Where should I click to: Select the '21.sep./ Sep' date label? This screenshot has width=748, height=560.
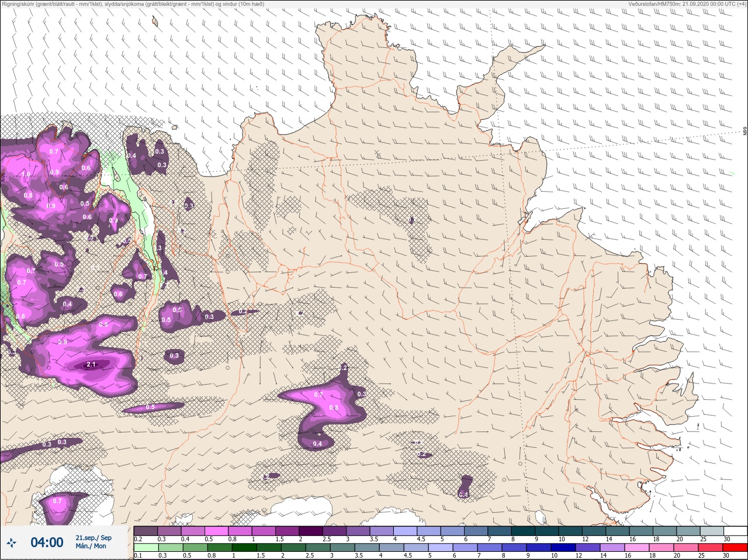click(93, 538)
